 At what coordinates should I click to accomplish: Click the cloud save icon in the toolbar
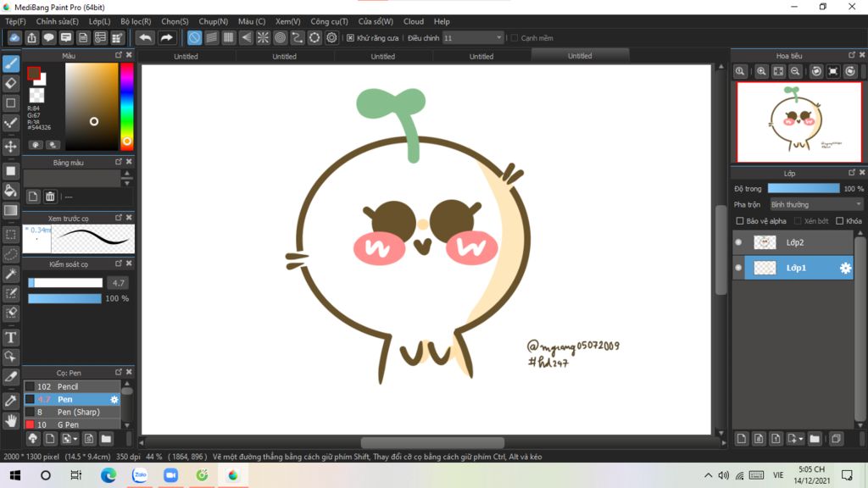pyautogui.click(x=14, y=37)
